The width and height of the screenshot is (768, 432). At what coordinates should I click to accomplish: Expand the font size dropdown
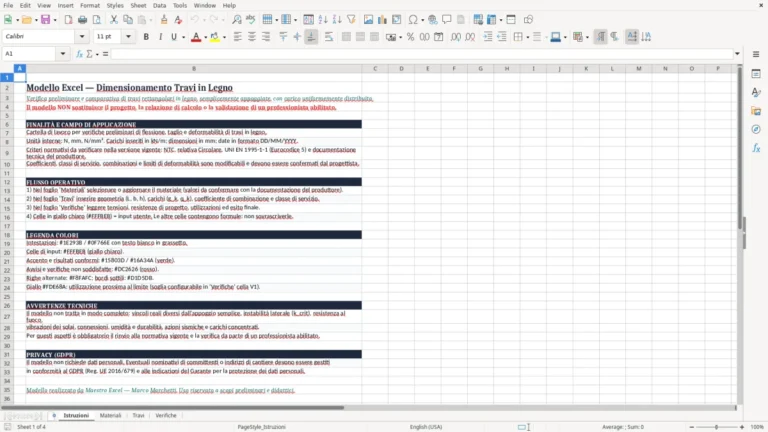click(x=128, y=37)
